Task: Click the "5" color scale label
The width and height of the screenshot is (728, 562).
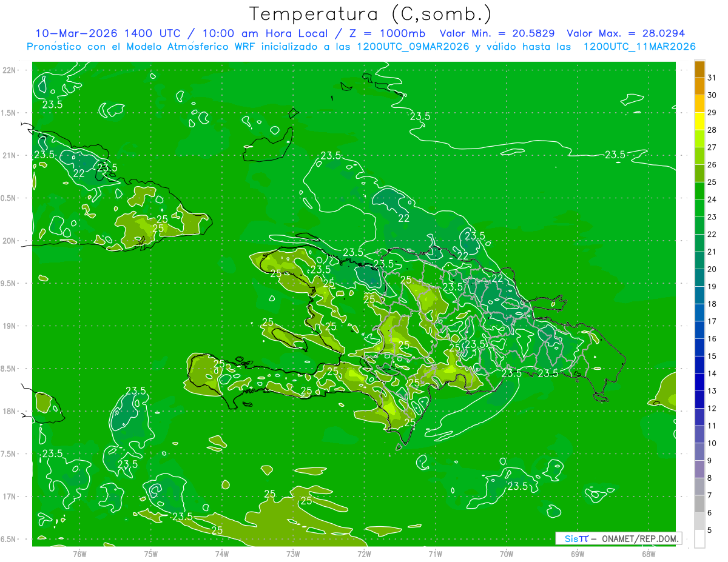Action: click(710, 530)
